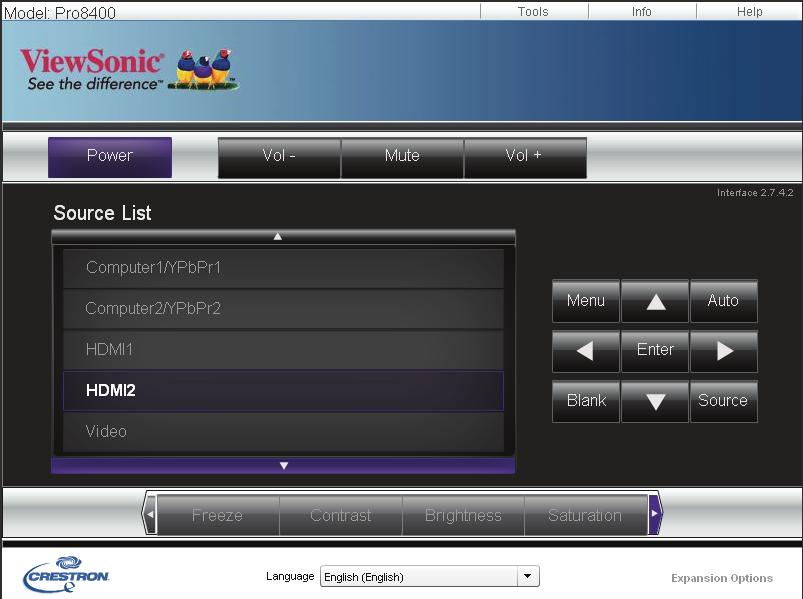Click the Crestron logo
The width and height of the screenshot is (803, 599).
(x=66, y=575)
